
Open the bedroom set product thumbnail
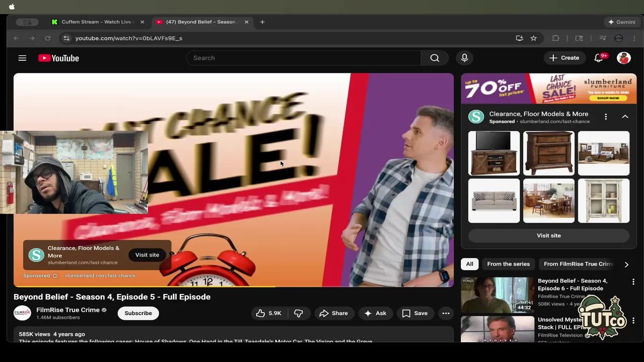(x=604, y=153)
